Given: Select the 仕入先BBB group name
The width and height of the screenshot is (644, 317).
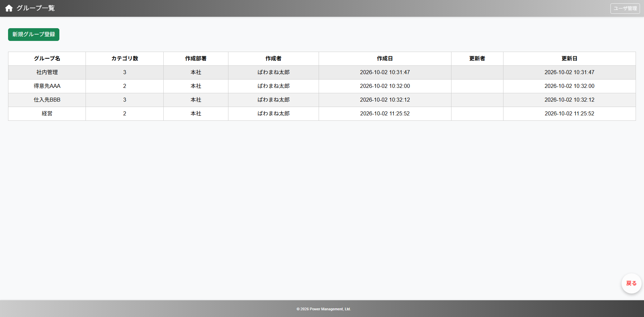Looking at the screenshot, I should tap(47, 100).
